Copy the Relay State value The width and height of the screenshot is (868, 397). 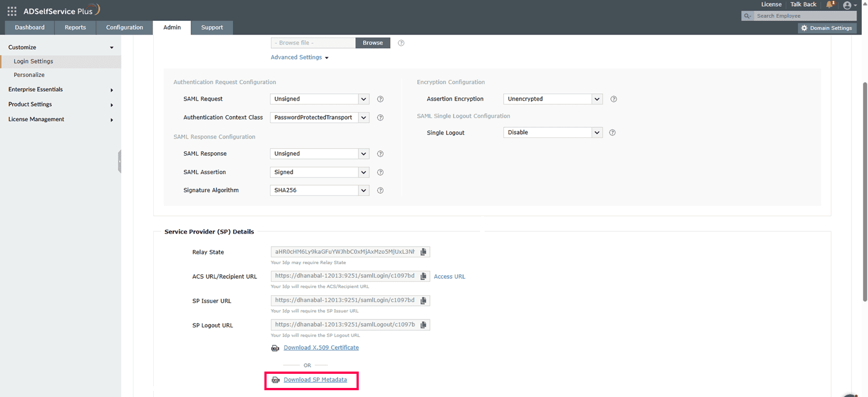click(423, 252)
